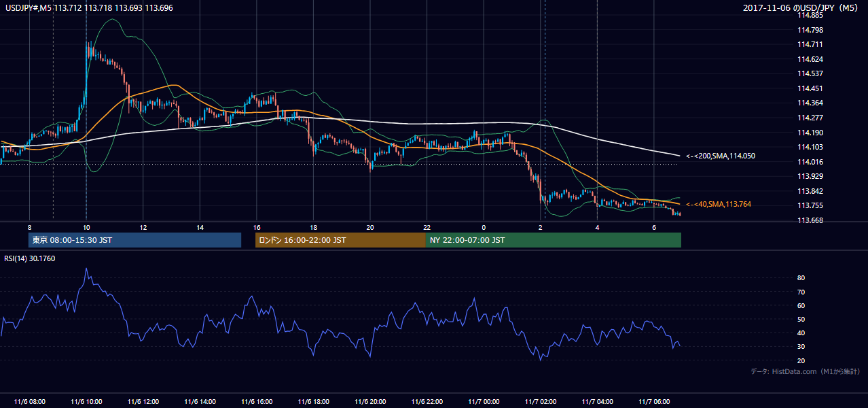Click the 114.016 price axis label
Image resolution: width=868 pixels, height=408 pixels.
coord(810,162)
